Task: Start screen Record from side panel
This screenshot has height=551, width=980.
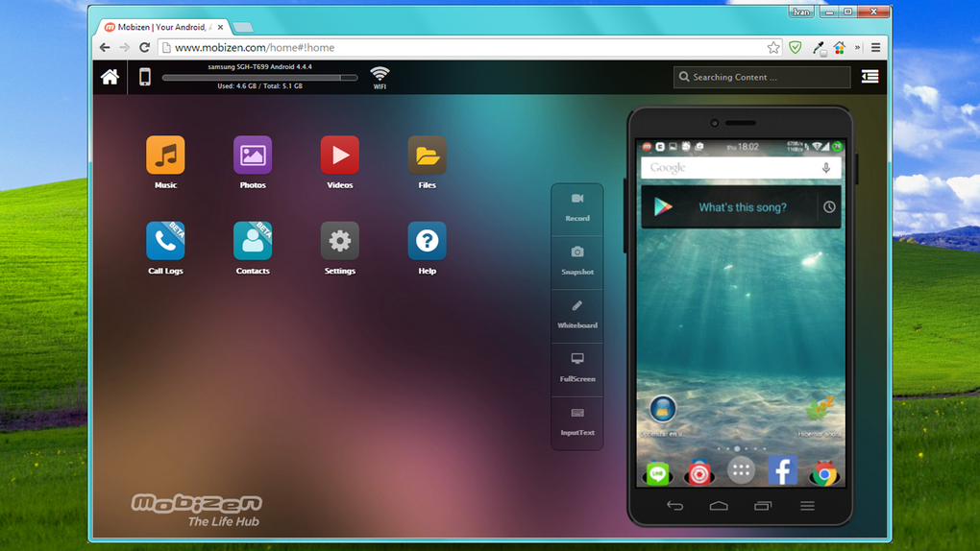Action: [576, 208]
